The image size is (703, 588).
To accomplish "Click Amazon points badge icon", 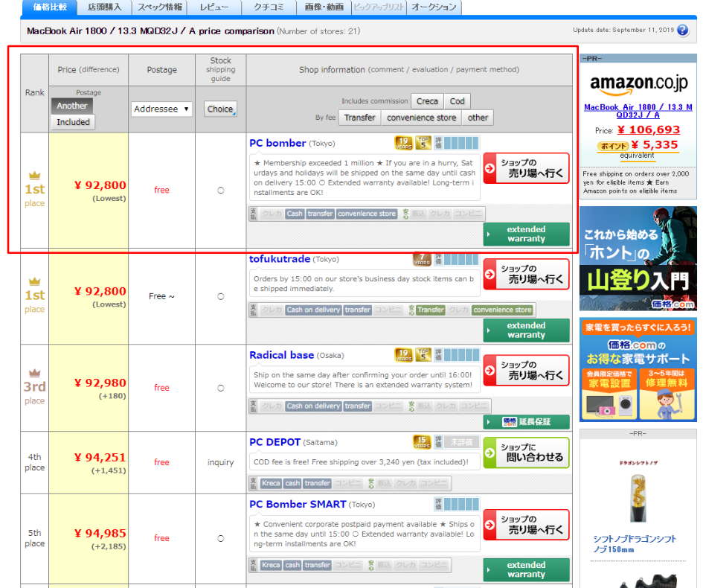I will pyautogui.click(x=612, y=146).
